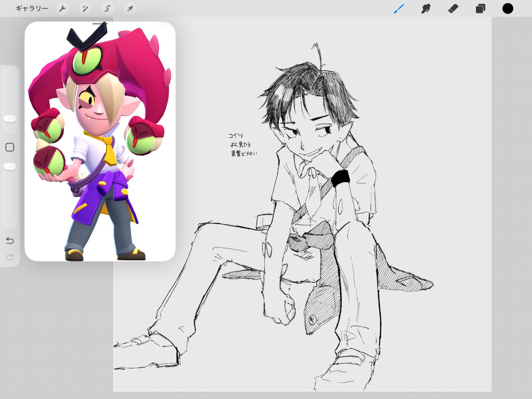Select the Transform arrow tool

point(130,8)
